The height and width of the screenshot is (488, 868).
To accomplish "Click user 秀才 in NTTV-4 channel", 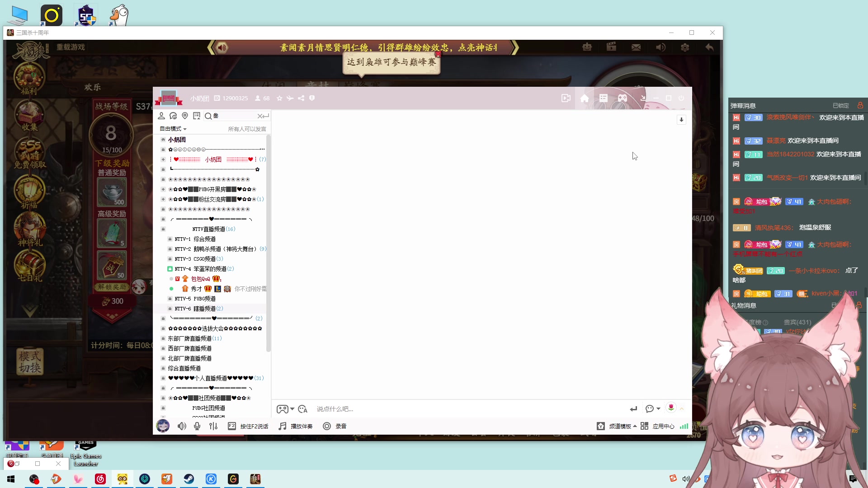I will pyautogui.click(x=196, y=289).
